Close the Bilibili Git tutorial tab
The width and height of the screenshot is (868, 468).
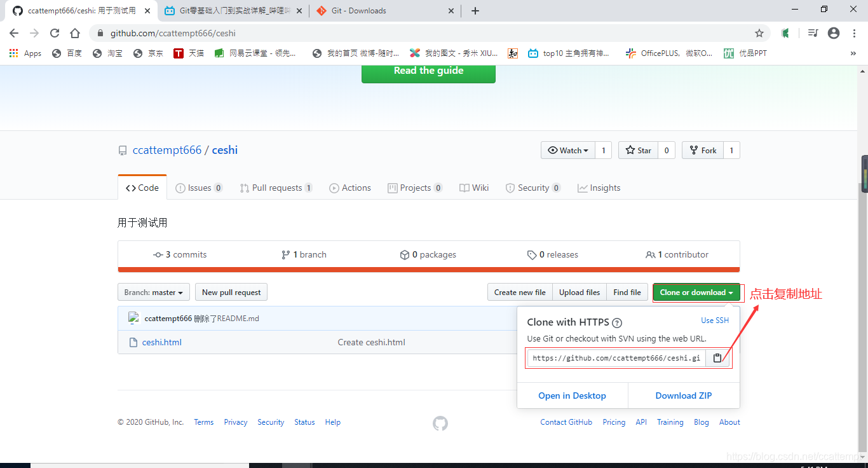tap(299, 11)
